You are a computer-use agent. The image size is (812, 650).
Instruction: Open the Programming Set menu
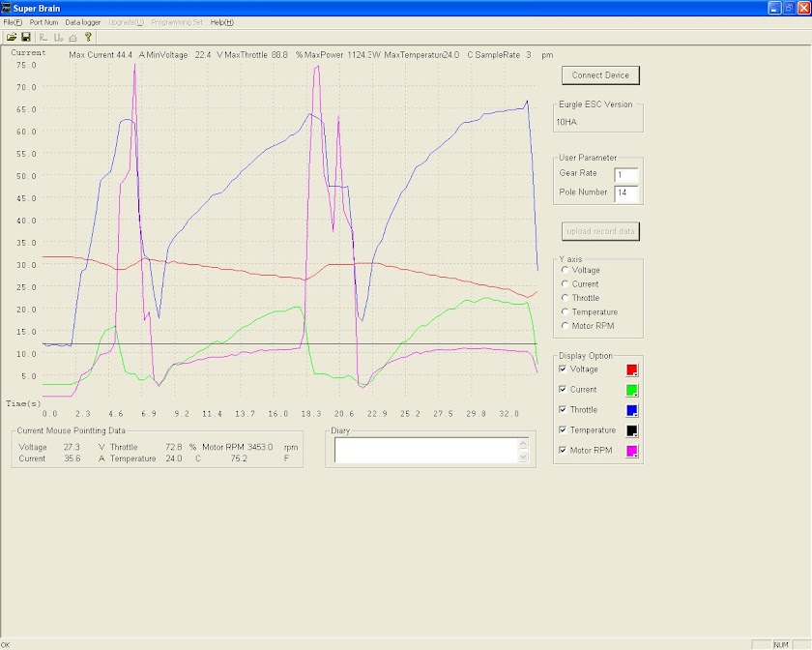[x=177, y=22]
